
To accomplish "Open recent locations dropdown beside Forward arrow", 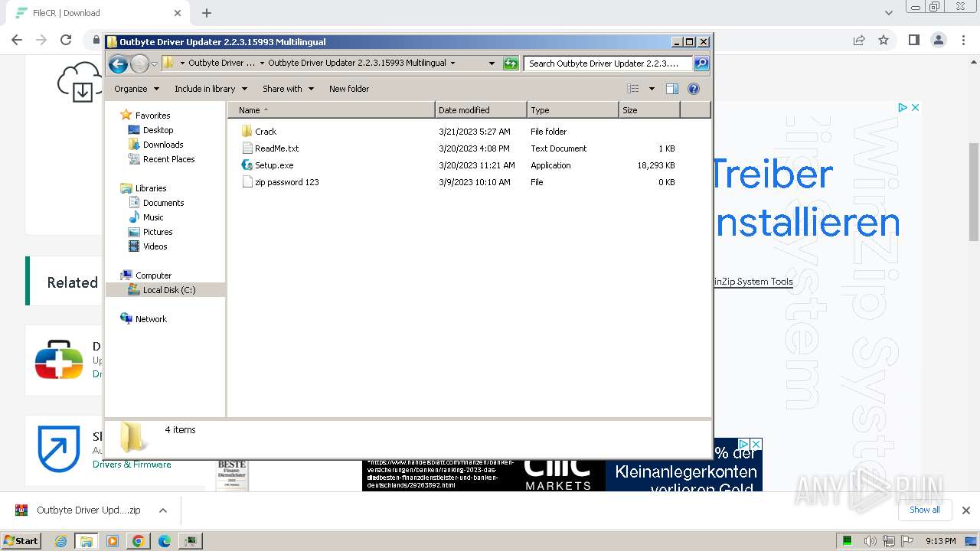I will point(154,64).
